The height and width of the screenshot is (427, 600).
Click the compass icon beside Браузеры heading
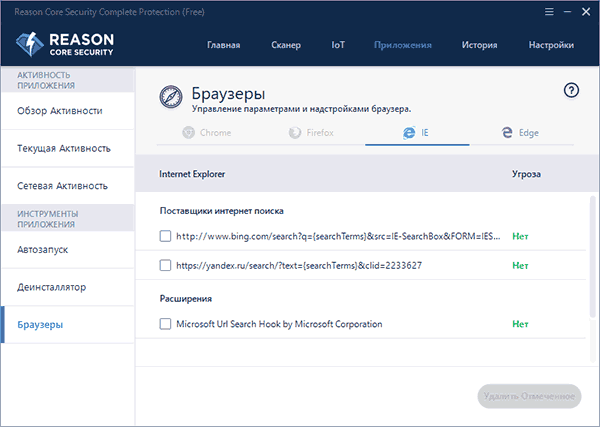point(170,95)
